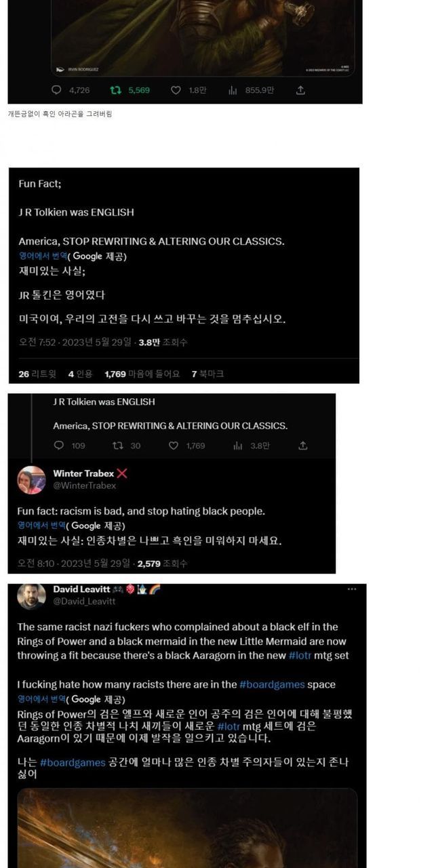Open the @WinterTrabex handle
The height and width of the screenshot is (868, 434).
(x=85, y=486)
